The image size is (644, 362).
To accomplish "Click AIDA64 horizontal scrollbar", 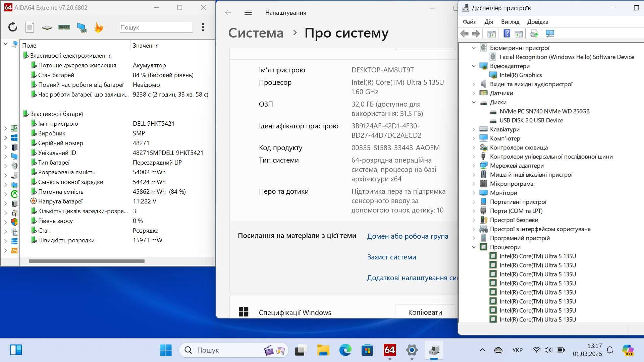I will (x=87, y=261).
